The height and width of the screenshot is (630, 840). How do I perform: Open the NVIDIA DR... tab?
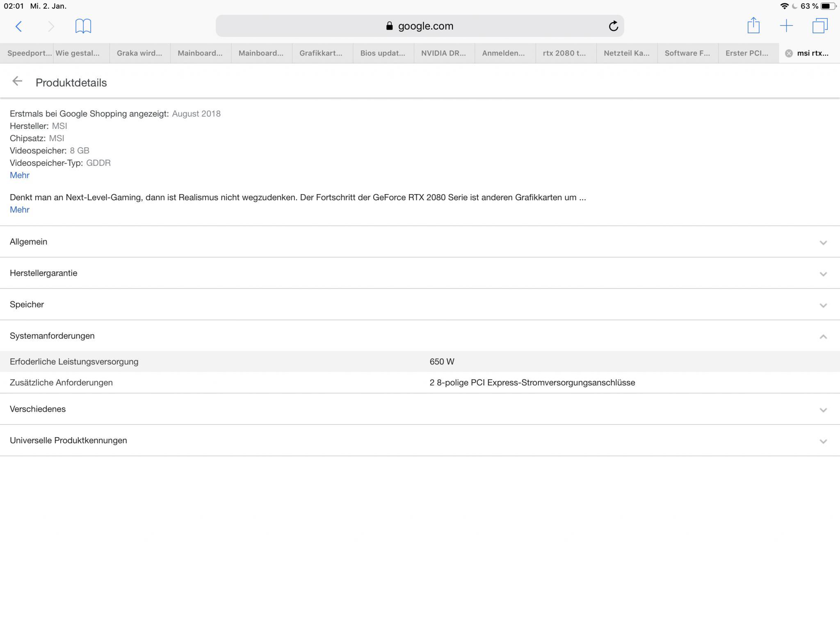[444, 53]
